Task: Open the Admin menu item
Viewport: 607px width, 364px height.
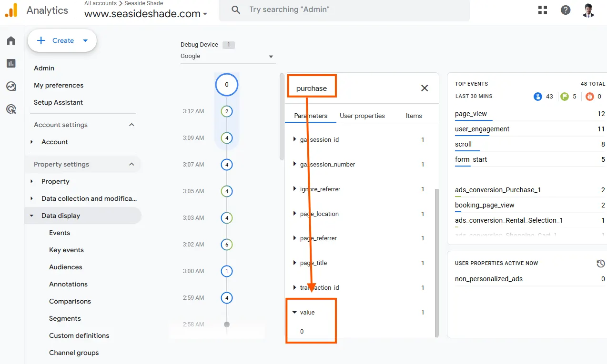Action: click(44, 68)
